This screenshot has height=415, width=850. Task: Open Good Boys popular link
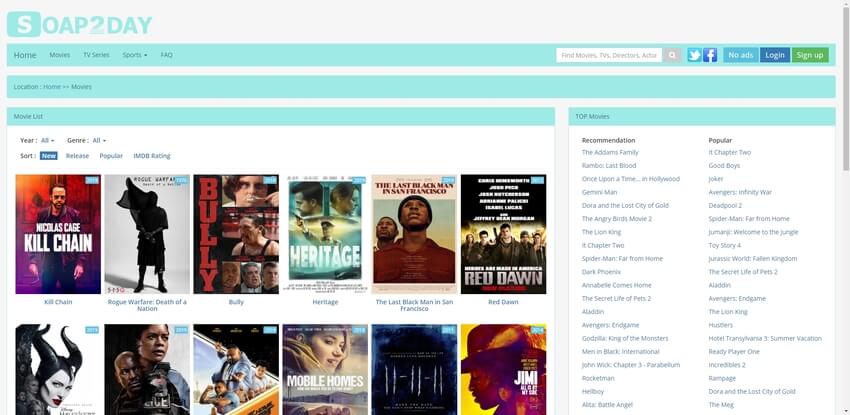(x=724, y=166)
